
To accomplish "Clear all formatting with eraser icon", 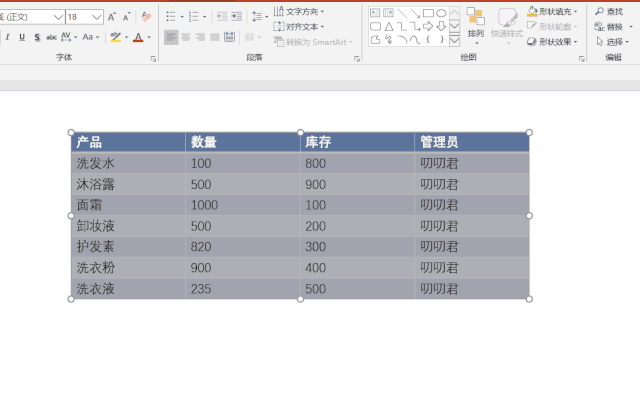I will coord(147,17).
